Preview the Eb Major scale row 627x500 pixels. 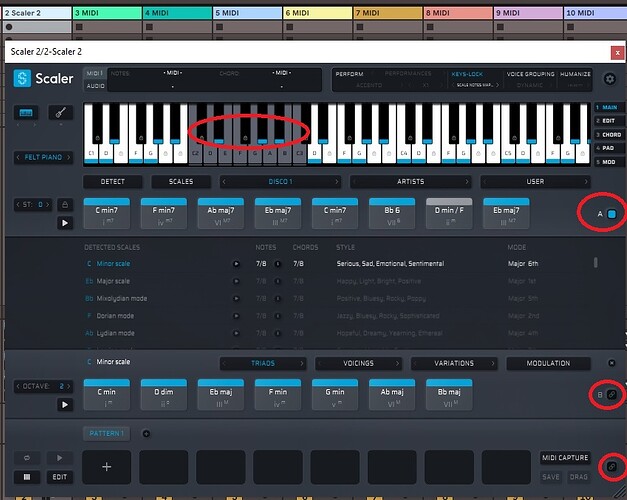(x=236, y=281)
